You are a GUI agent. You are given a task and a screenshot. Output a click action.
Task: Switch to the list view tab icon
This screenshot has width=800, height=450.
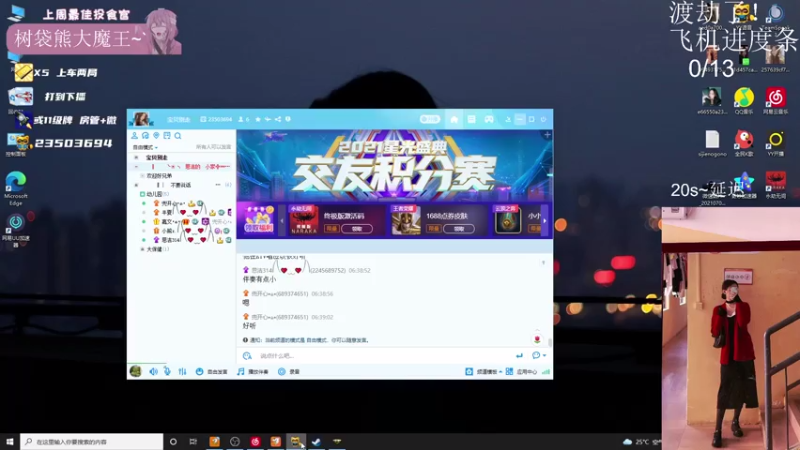(x=471, y=119)
